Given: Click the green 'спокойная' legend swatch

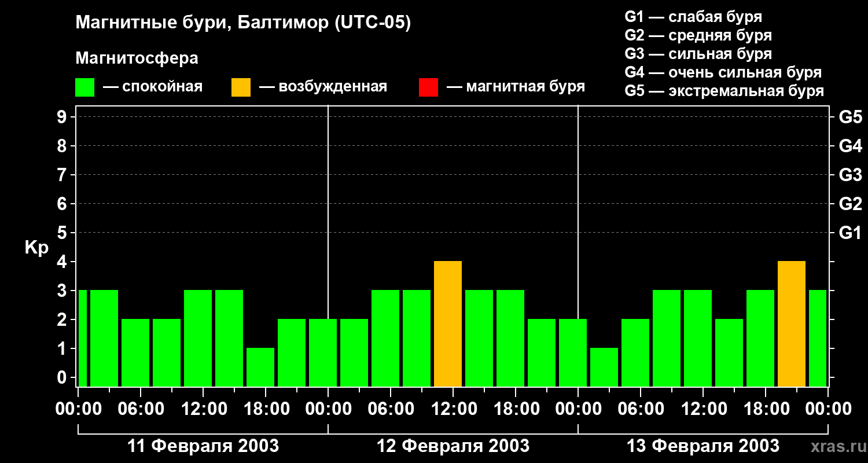Looking at the screenshot, I should tap(85, 87).
